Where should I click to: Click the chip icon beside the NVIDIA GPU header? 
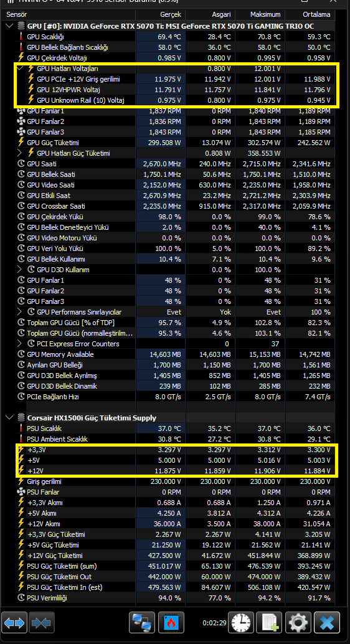(x=21, y=26)
